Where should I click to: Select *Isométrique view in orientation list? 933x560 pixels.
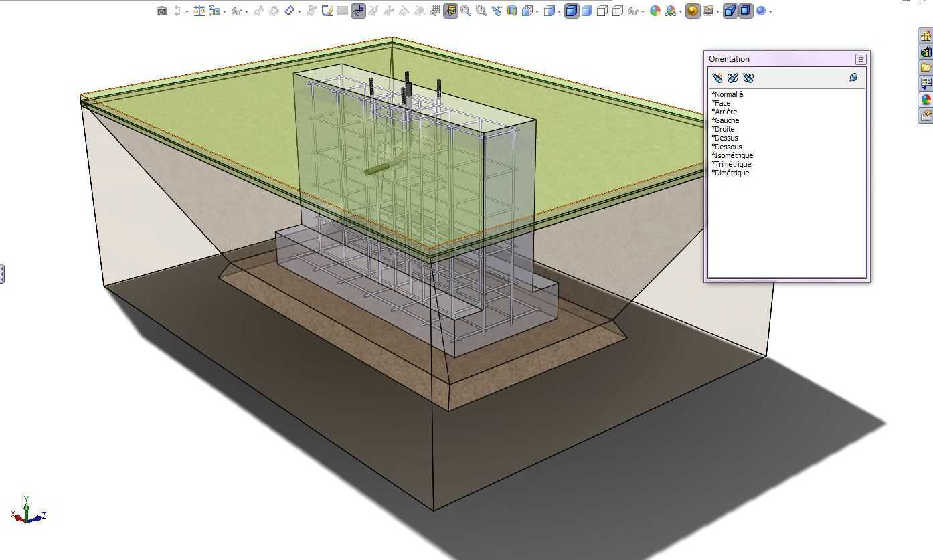[732, 155]
